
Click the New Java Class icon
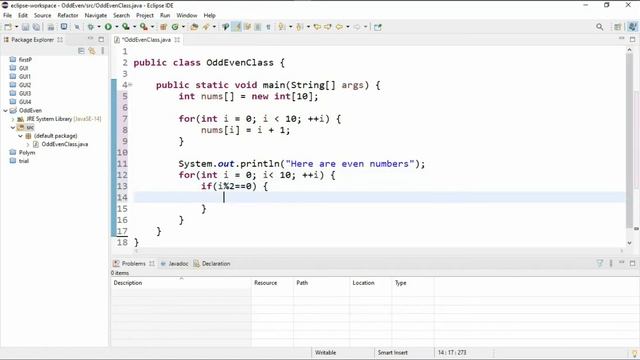tap(175, 27)
